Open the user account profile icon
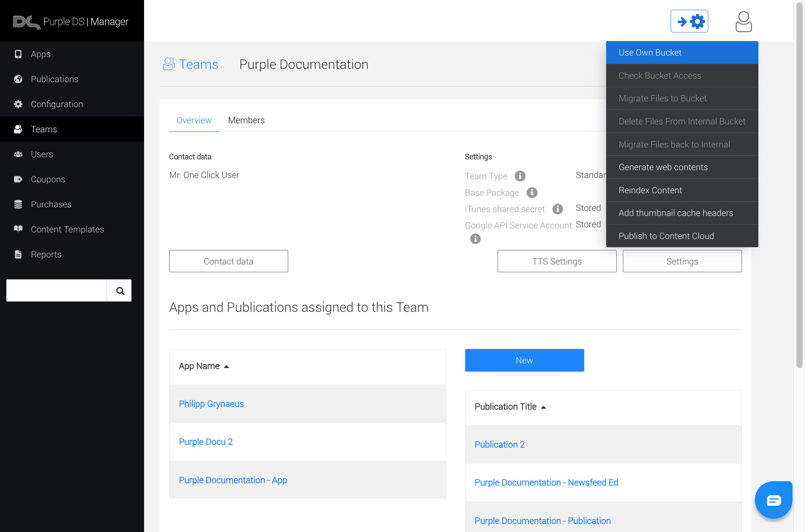The image size is (805, 532). tap(744, 22)
